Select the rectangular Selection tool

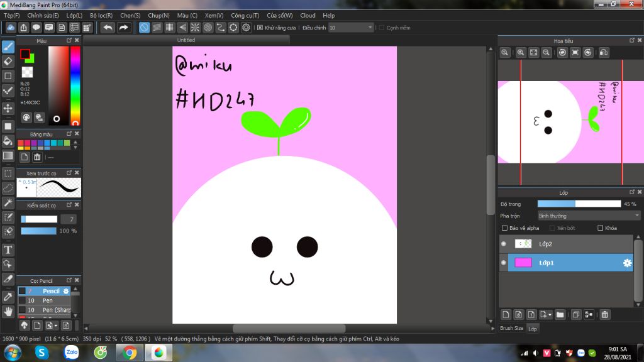point(8,173)
